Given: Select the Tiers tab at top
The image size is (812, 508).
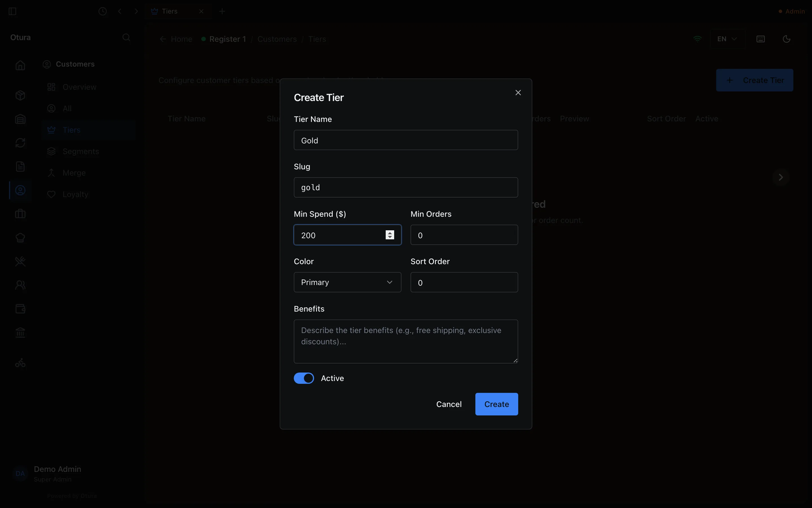Looking at the screenshot, I should pyautogui.click(x=178, y=11).
